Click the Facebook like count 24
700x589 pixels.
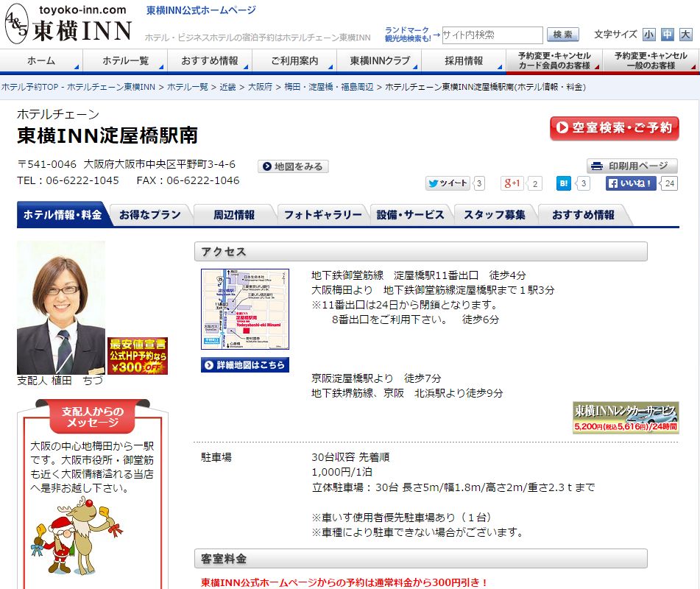pyautogui.click(x=669, y=183)
